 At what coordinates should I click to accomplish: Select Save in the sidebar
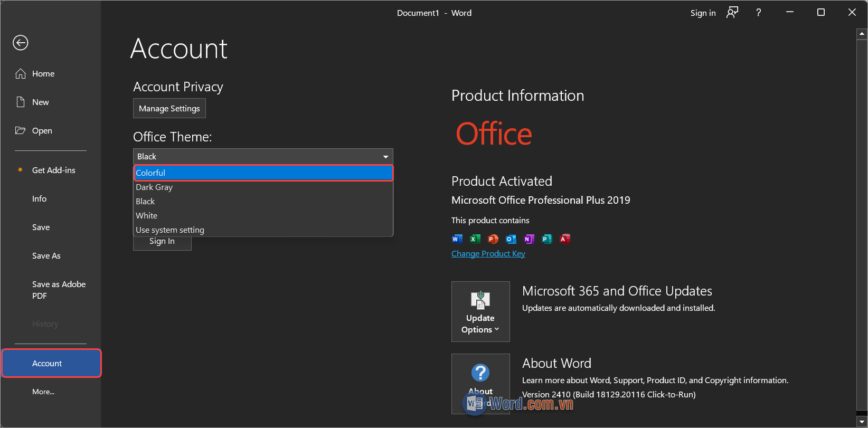[x=41, y=227]
